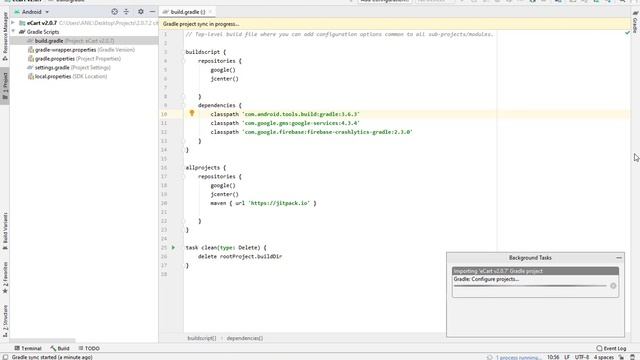The image size is (640, 360).
Task: Click the com.android.tools.build:gradle:3.6.3 string
Action: click(301, 114)
